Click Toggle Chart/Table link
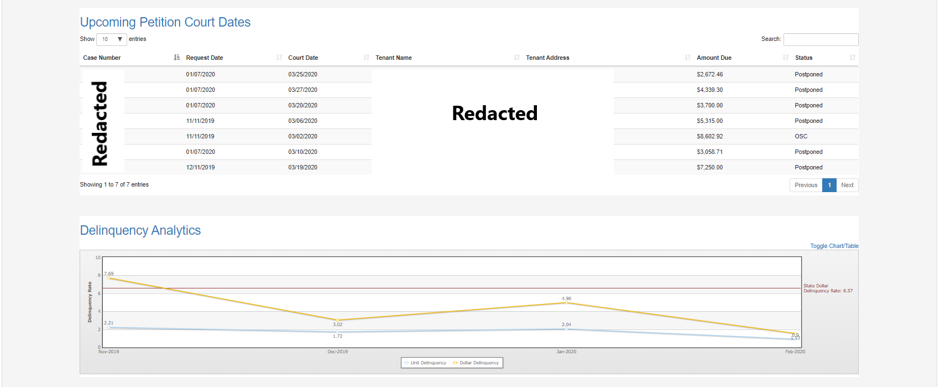This screenshot has height=387, width=940. tap(834, 246)
